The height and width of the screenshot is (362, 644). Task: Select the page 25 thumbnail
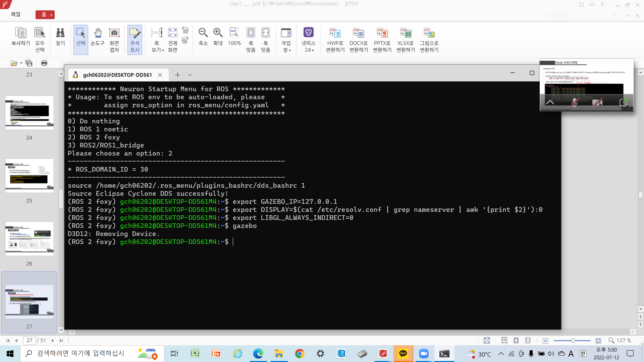pyautogui.click(x=29, y=175)
